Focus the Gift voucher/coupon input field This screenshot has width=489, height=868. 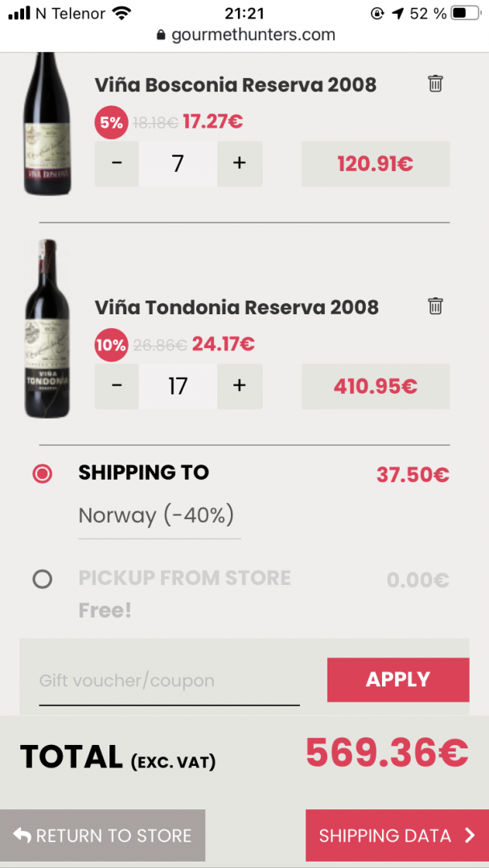tap(169, 682)
